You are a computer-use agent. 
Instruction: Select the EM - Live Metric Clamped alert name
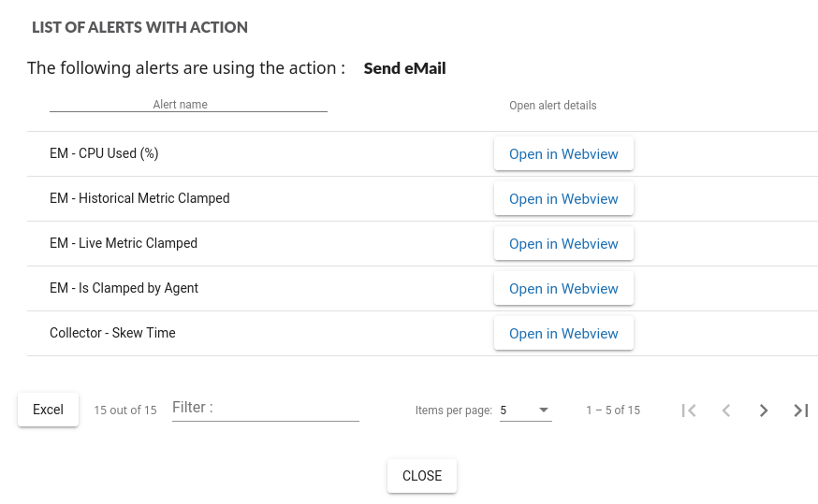tap(124, 243)
